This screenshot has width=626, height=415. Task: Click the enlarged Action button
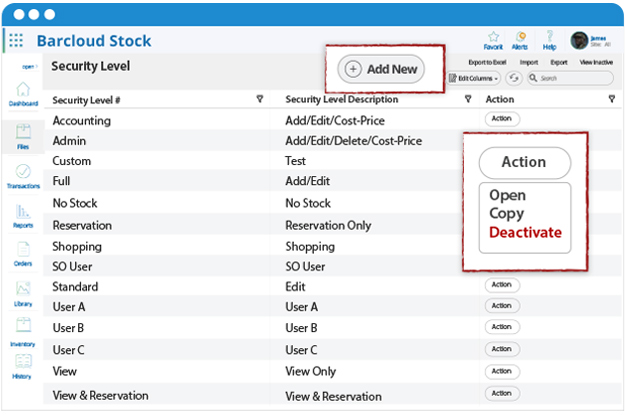525,163
